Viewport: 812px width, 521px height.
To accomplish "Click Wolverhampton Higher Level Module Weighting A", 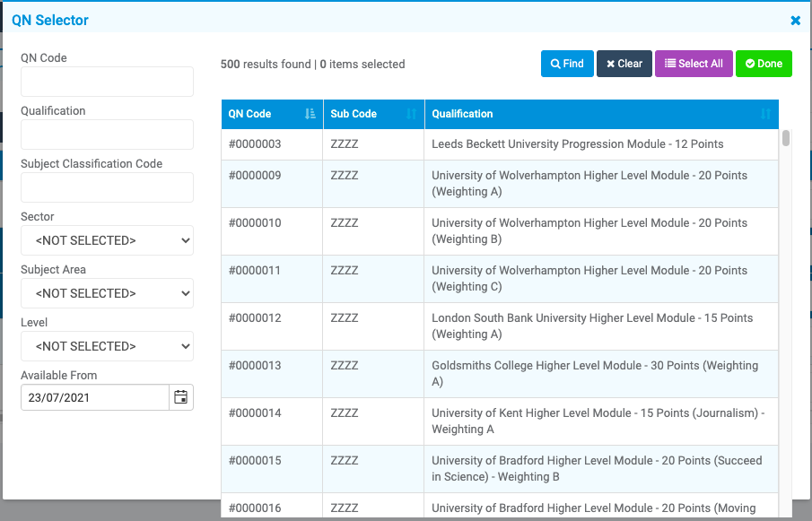I will click(x=589, y=184).
